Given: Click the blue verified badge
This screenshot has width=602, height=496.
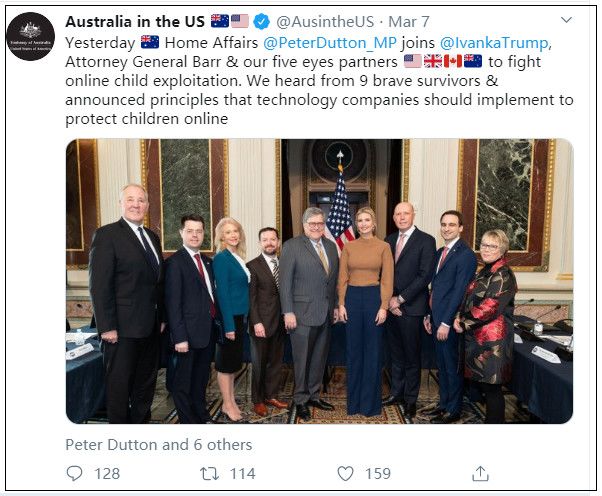Looking at the screenshot, I should [x=262, y=21].
